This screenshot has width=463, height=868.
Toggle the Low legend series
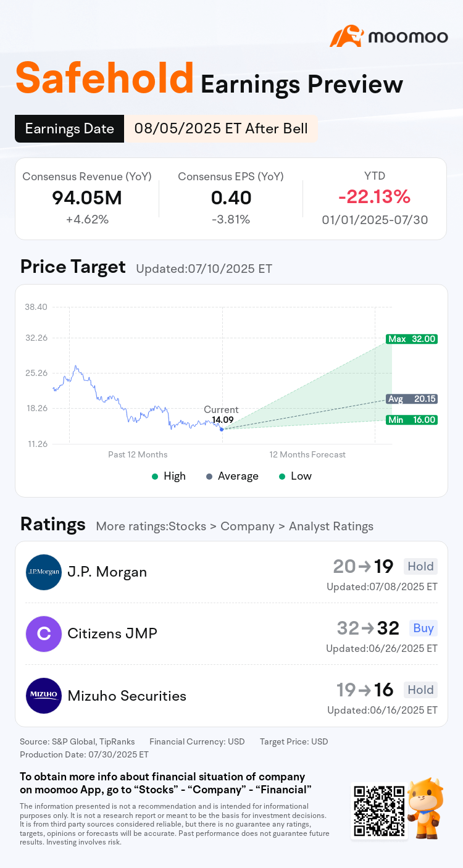pyautogui.click(x=295, y=476)
